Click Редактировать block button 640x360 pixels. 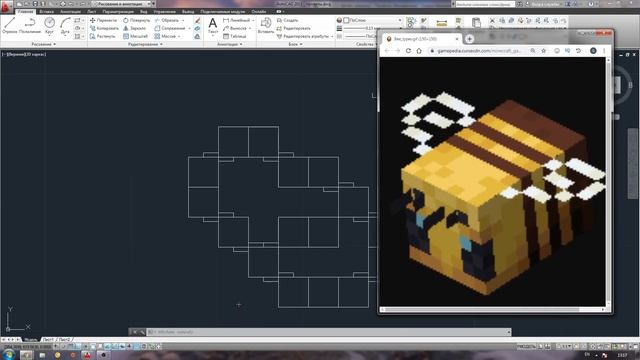(x=293, y=28)
